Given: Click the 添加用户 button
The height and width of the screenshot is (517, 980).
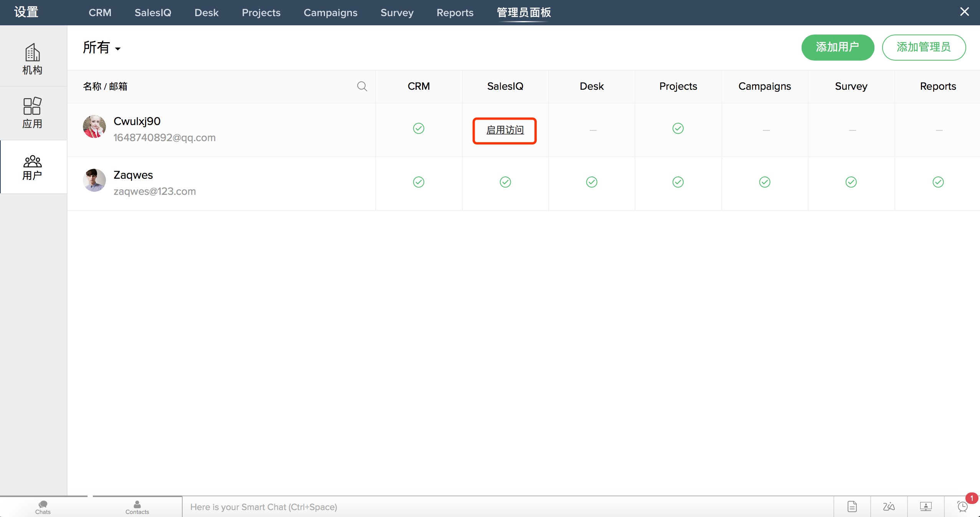Looking at the screenshot, I should [x=838, y=47].
